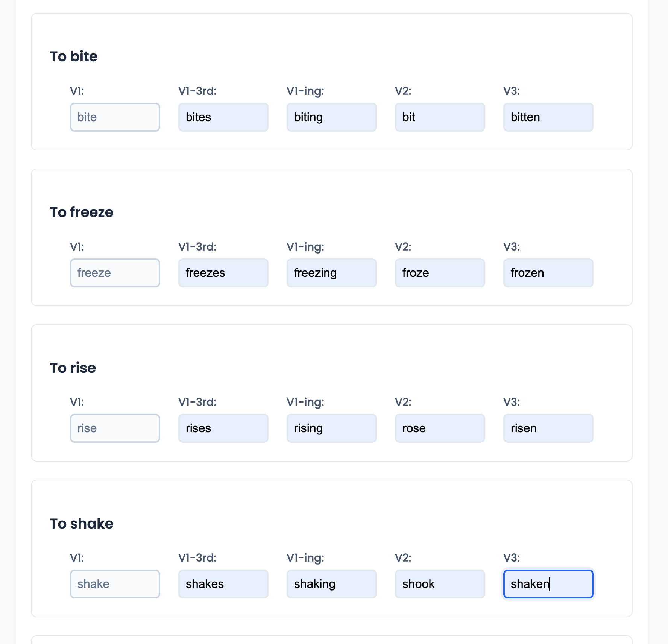Select the bites V1-3rd field

[223, 117]
